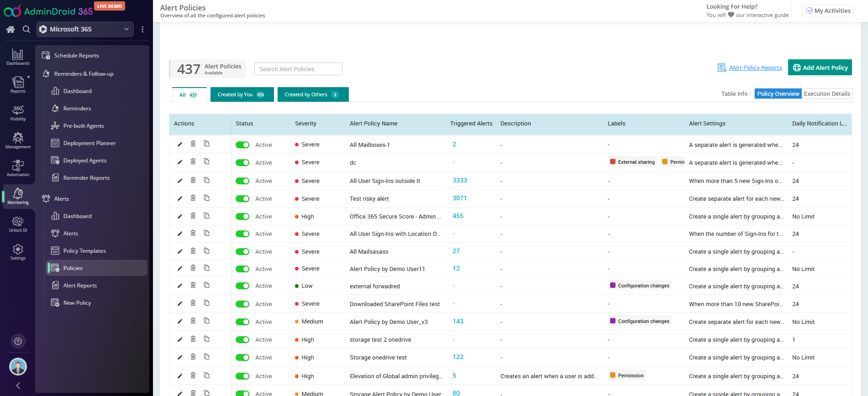Collapse the sidebar with bottom chevron
Viewport: 868px width, 396px height.
[x=18, y=386]
